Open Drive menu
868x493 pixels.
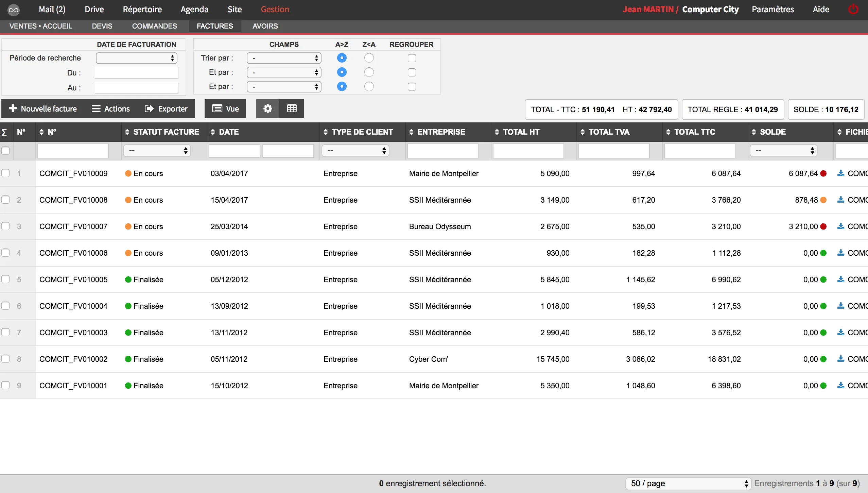point(94,10)
